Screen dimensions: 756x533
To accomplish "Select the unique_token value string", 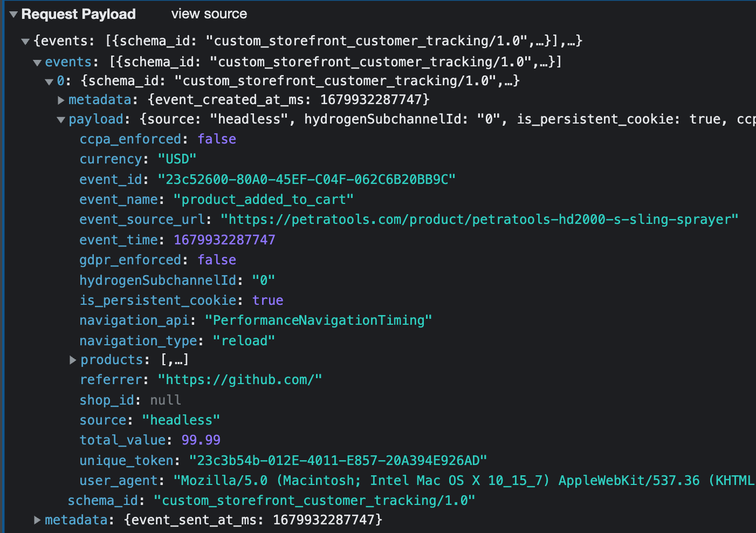I will (338, 460).
